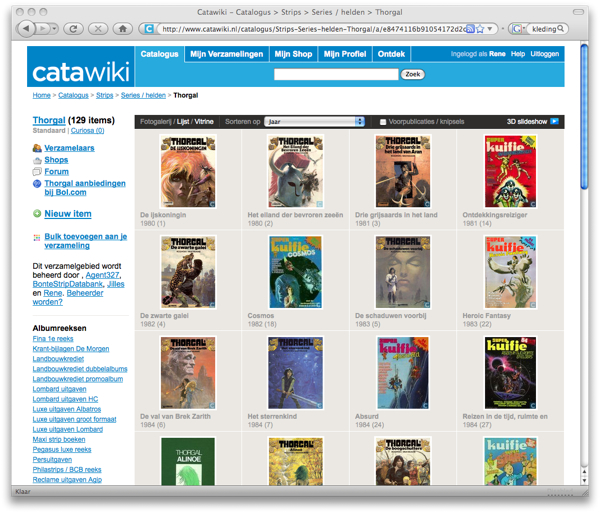Click the Verzamelaars people icon
The image size is (600, 513).
pyautogui.click(x=37, y=148)
